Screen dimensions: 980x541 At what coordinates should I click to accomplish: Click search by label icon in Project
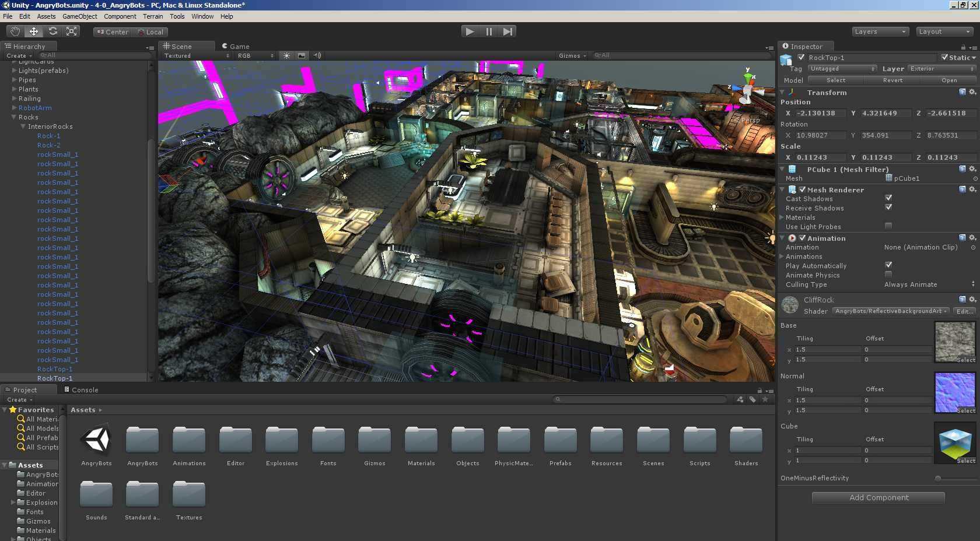(x=752, y=399)
